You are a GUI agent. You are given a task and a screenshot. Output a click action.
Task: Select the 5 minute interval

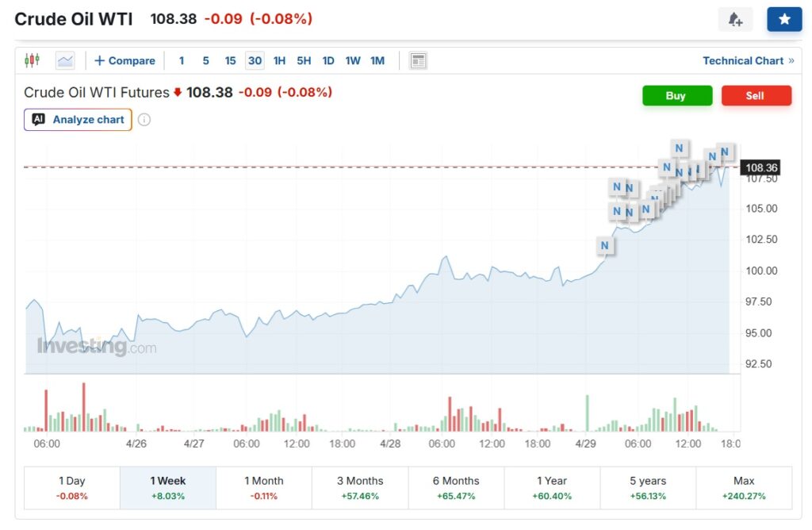pos(205,60)
